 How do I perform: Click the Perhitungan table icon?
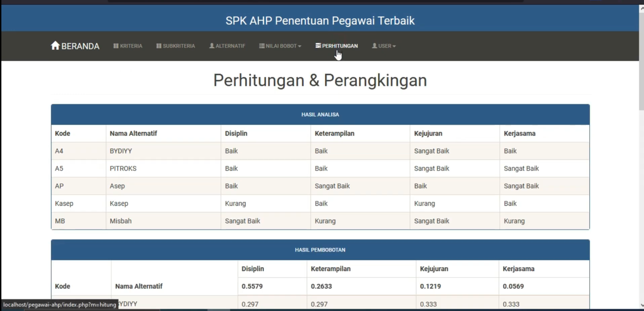(318, 45)
